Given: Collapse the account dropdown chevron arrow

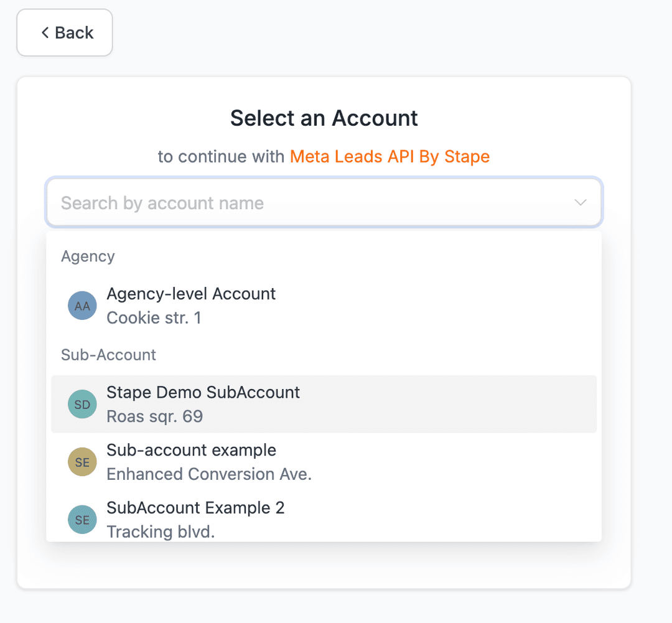Looking at the screenshot, I should 581,203.
